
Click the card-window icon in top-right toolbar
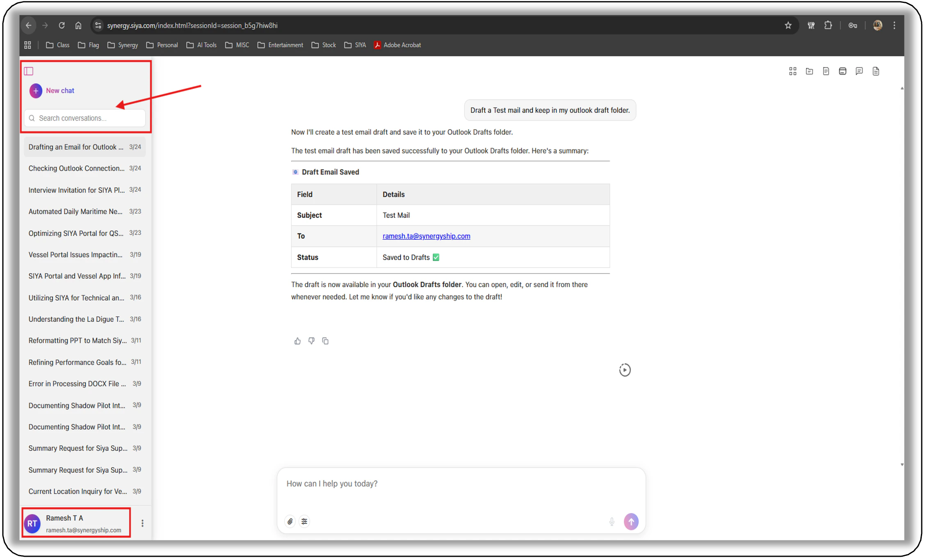point(843,71)
